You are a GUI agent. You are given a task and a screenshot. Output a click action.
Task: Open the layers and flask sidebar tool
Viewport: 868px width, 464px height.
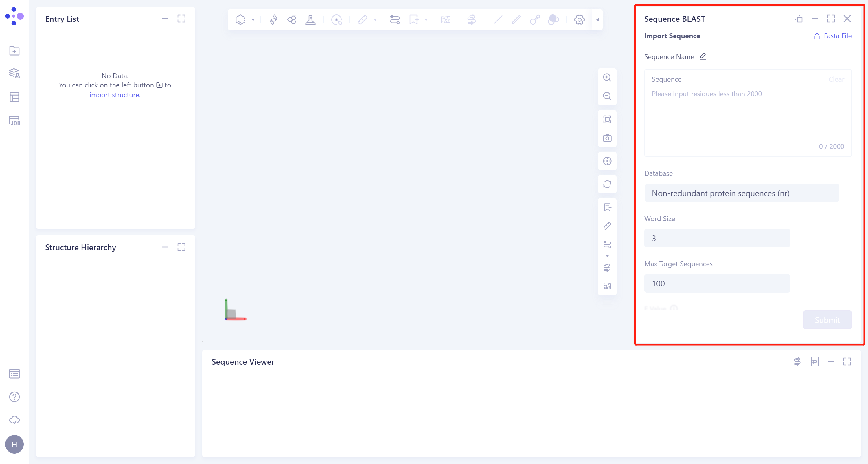(x=14, y=74)
